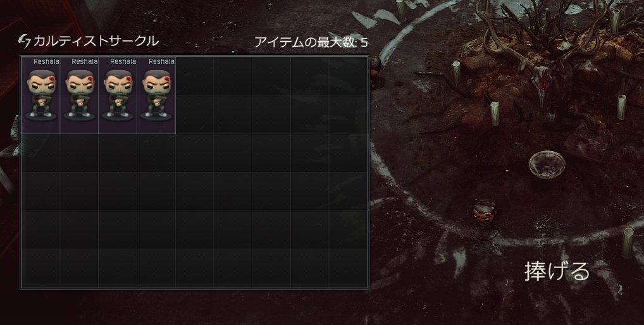The width and height of the screenshot is (644, 325).
Task: Click the Reshala name label on first figurine
Action: pos(46,61)
